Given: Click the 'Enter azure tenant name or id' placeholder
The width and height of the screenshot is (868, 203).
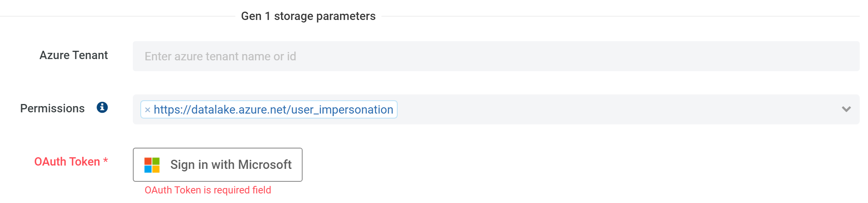Looking at the screenshot, I should [220, 57].
